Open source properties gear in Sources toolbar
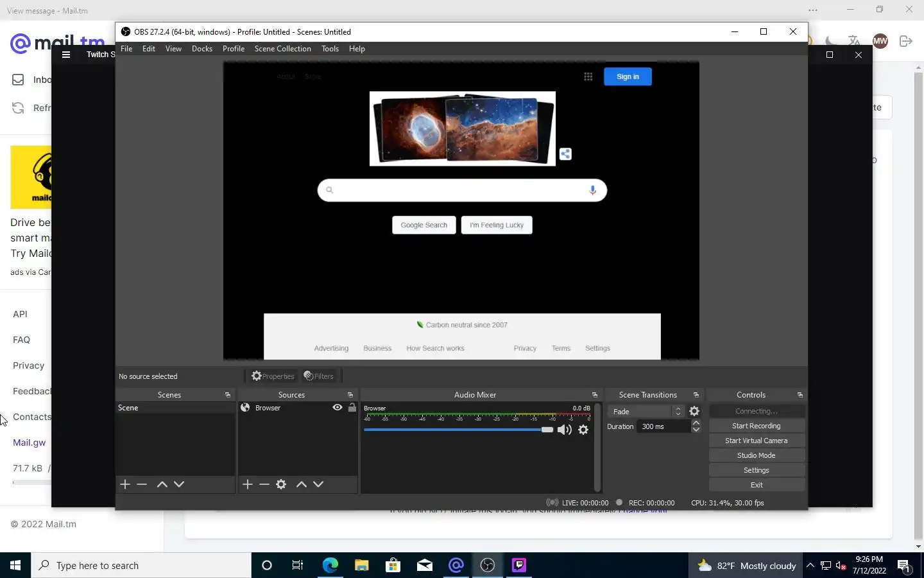 [281, 484]
